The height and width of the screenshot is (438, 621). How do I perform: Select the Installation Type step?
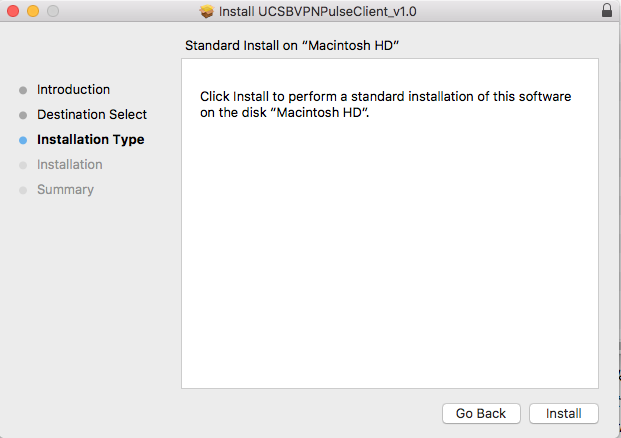tap(91, 140)
